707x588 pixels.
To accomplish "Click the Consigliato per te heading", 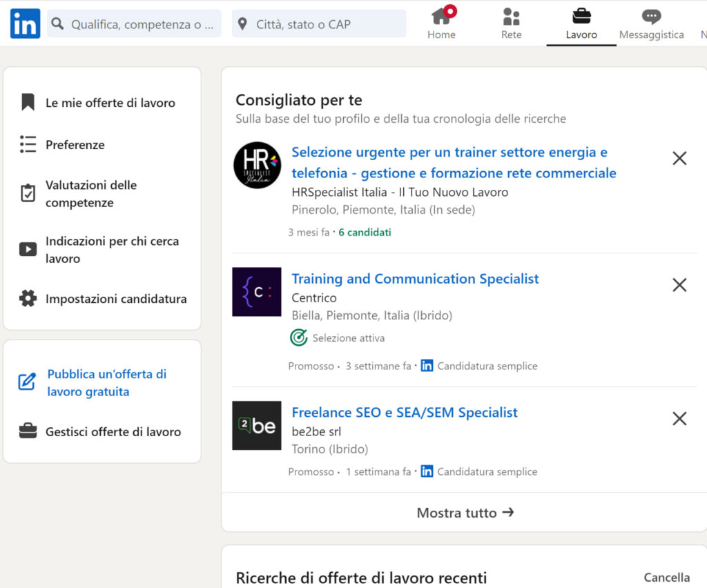I will click(x=298, y=99).
